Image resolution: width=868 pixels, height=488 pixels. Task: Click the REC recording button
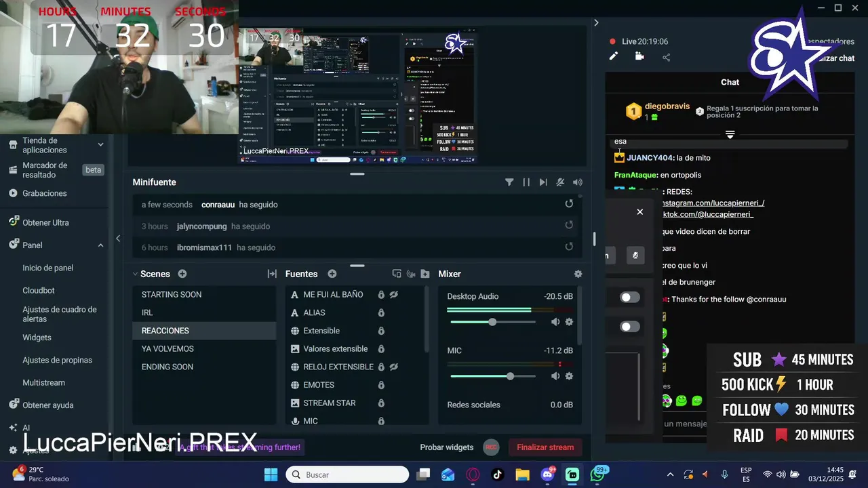pyautogui.click(x=491, y=447)
